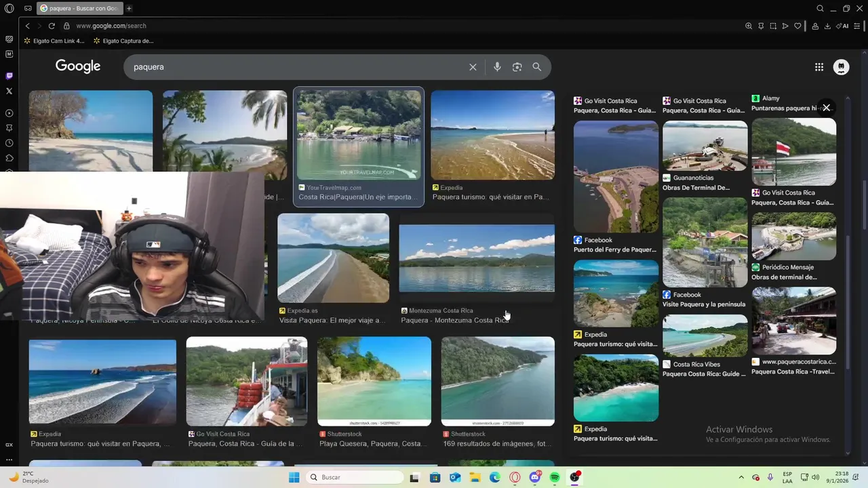Open the weather widget '21°C Despejado'
This screenshot has height=488, width=868.
tap(27, 477)
